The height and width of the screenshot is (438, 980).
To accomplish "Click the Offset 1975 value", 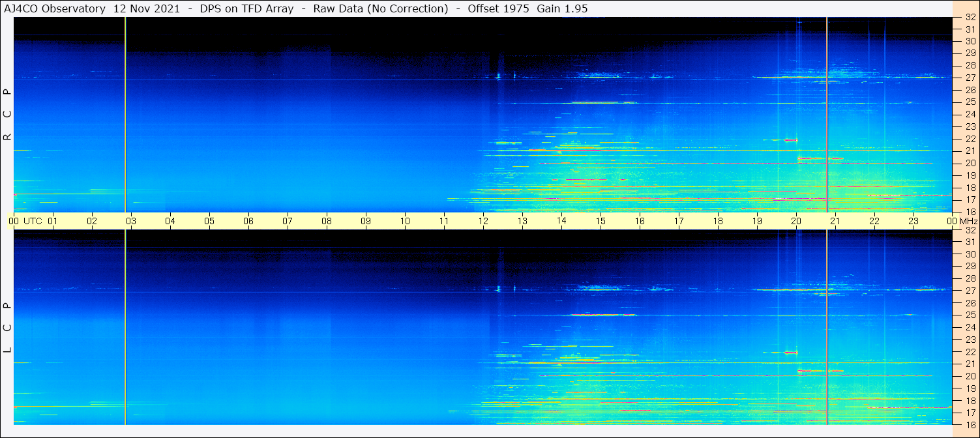I will tap(498, 8).
